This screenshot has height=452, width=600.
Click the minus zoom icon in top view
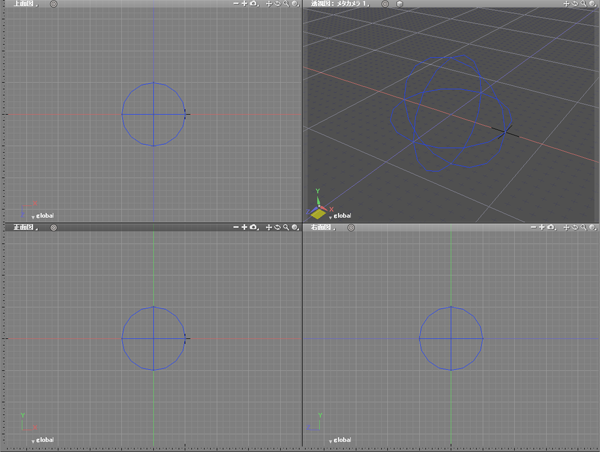(236, 4)
